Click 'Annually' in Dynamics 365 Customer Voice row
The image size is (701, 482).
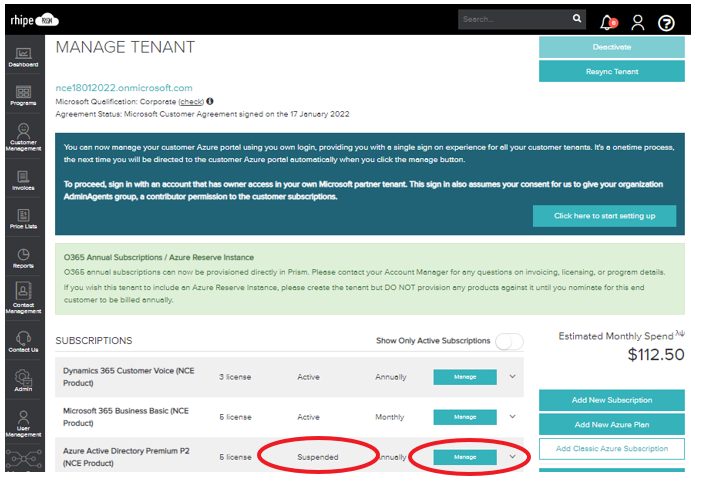pyautogui.click(x=391, y=377)
